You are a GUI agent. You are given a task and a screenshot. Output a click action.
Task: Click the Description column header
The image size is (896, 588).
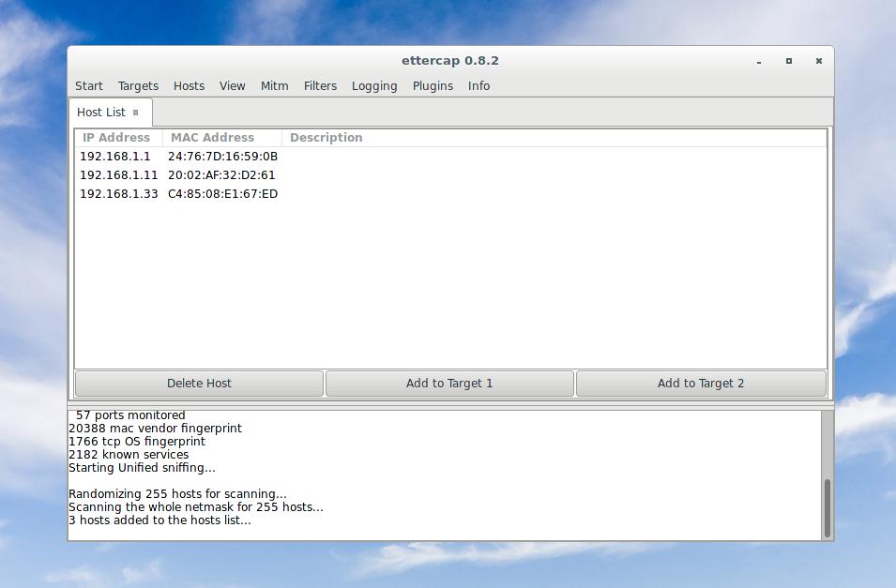point(326,138)
